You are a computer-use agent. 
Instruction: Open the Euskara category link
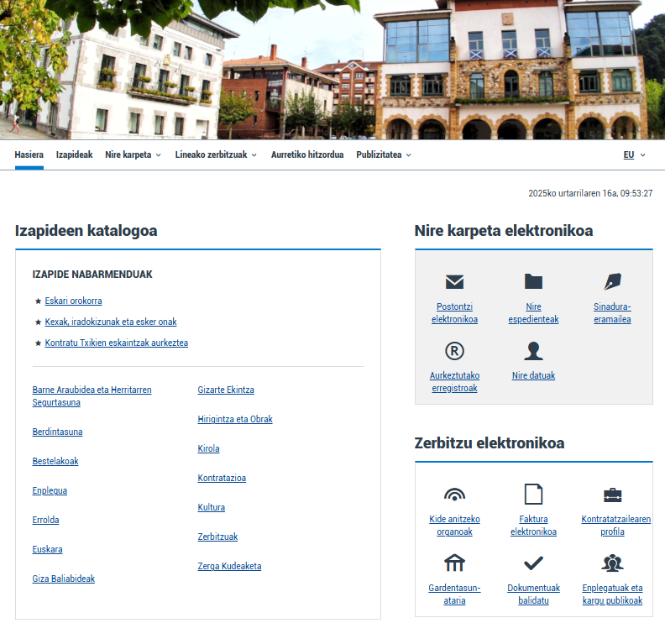click(47, 549)
